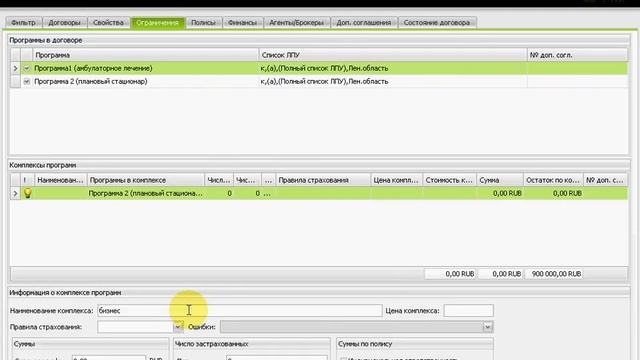Image resolution: width=640 pixels, height=360 pixels.
Task: Select Программа 2 (плановый стационар) row text
Action: click(91, 82)
